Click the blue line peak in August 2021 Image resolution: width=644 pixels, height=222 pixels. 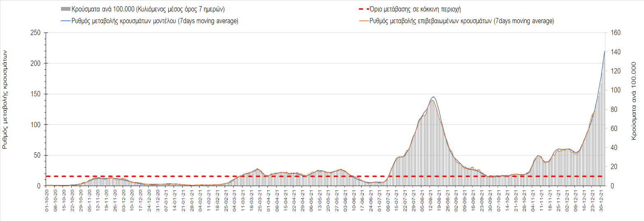tap(433, 97)
